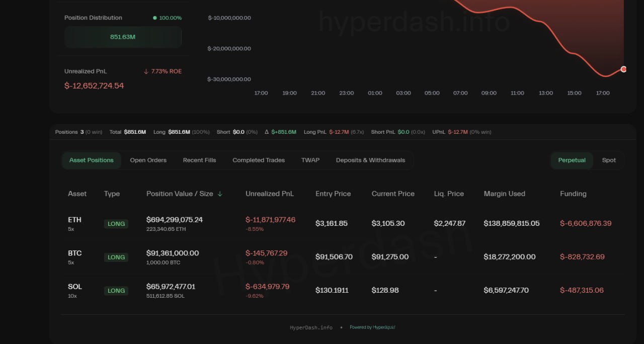Click the LONG badge on the SOL position

[x=116, y=290]
